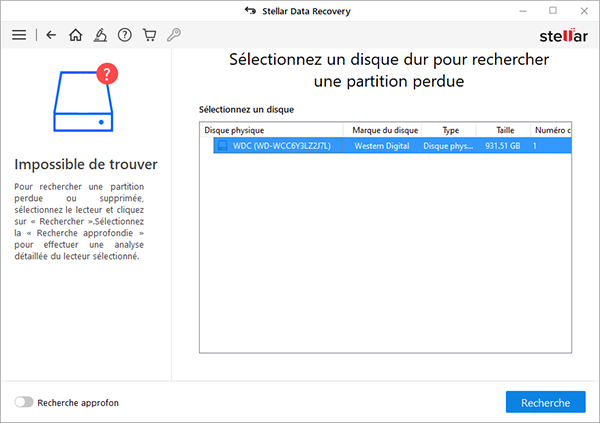600x423 pixels.
Task: Click the Western Digital brand cell
Action: (383, 146)
